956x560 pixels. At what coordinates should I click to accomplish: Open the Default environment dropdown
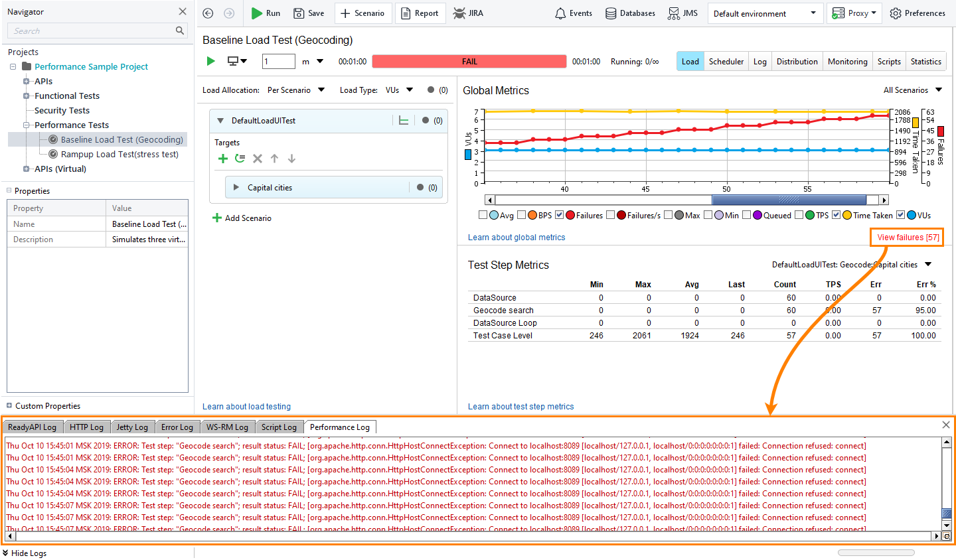click(765, 13)
